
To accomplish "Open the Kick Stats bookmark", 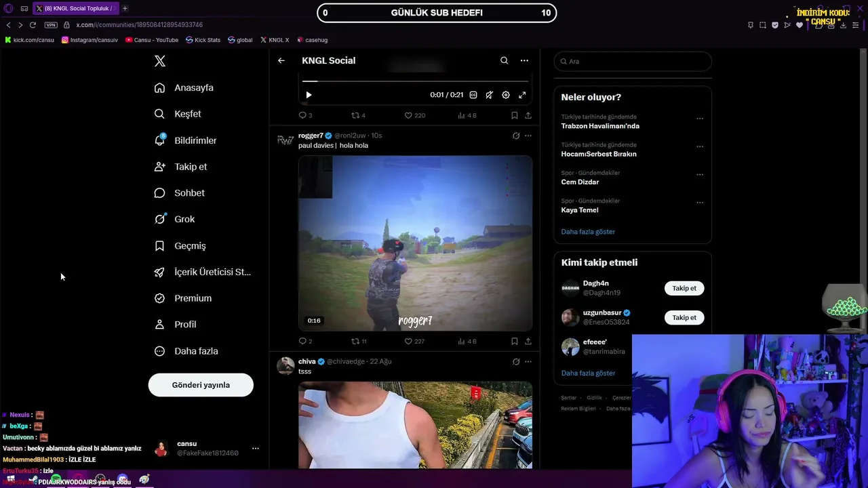I will coord(203,40).
